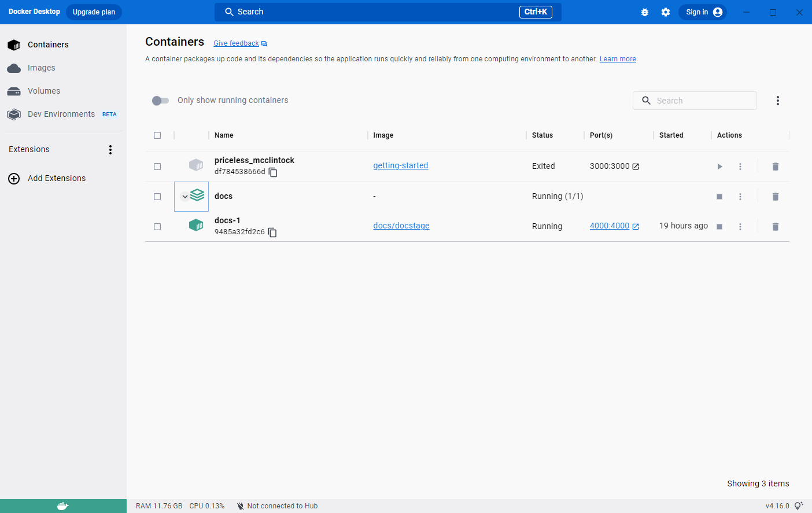The image size is (812, 513).
Task: Click the containers search field
Action: point(703,101)
